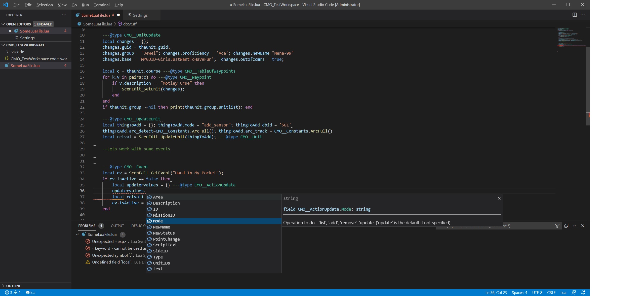Maximize the bottom panel with chevron up
This screenshot has width=644, height=296.
point(575,226)
